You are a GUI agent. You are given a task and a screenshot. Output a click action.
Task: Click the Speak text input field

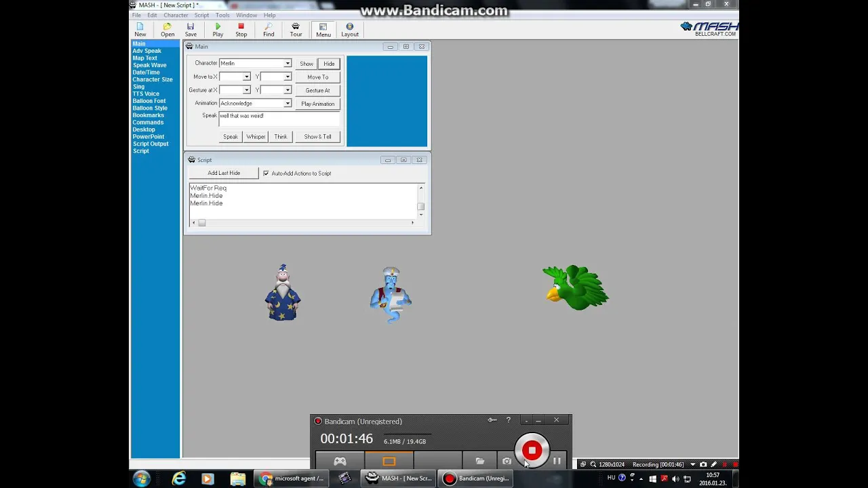pyautogui.click(x=279, y=119)
